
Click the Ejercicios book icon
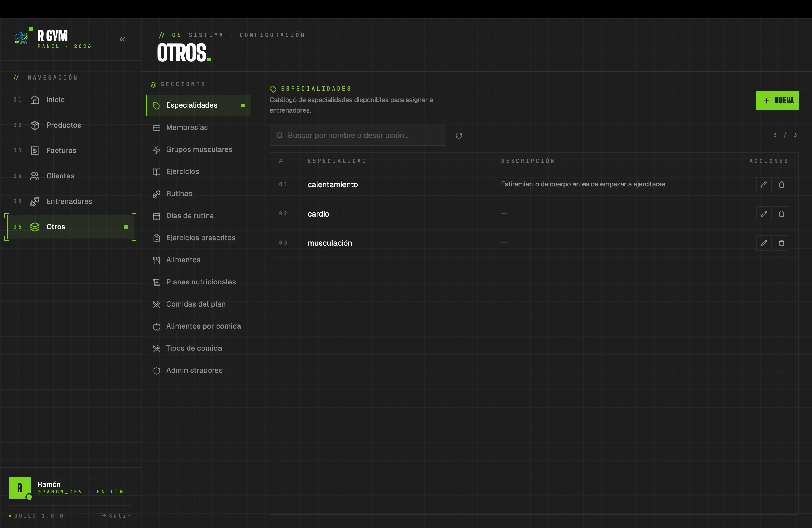[157, 172]
